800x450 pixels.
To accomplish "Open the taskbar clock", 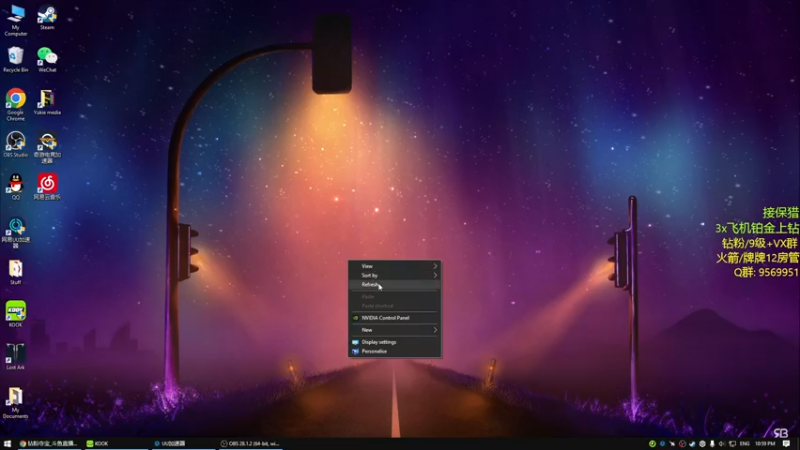I will click(764, 444).
